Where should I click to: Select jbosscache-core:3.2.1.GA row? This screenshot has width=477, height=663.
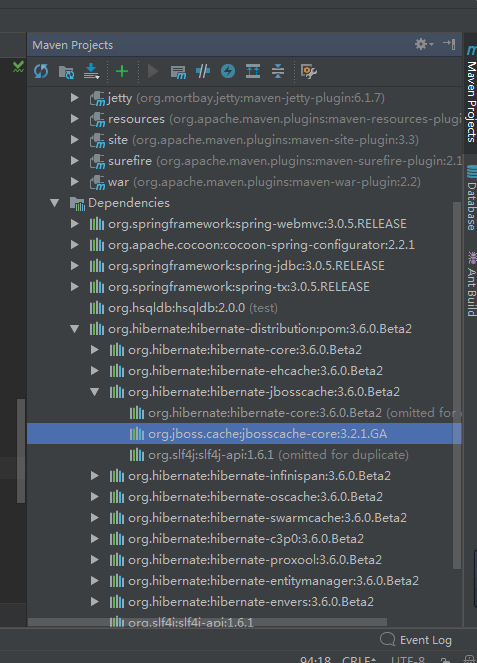(244, 434)
